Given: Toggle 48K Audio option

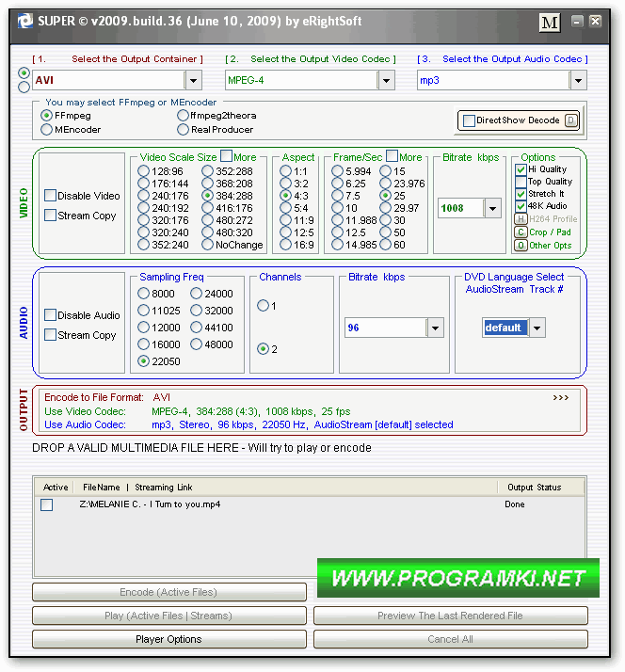Looking at the screenshot, I should click(521, 206).
